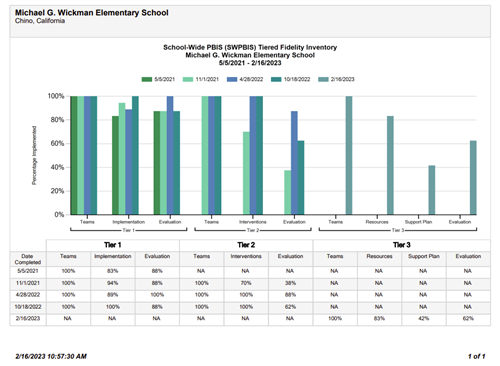Click the Tier 3 table header

click(x=402, y=245)
